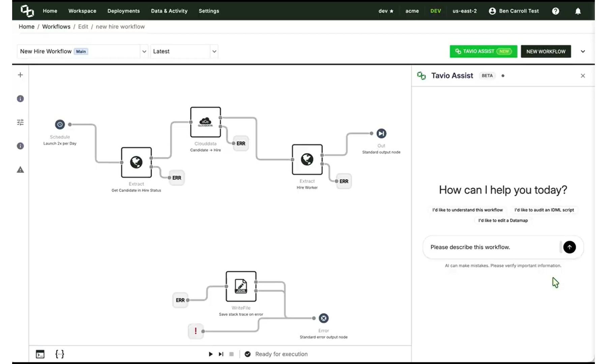607x364 pixels.
Task: Run the workflow with the play button
Action: click(210, 354)
